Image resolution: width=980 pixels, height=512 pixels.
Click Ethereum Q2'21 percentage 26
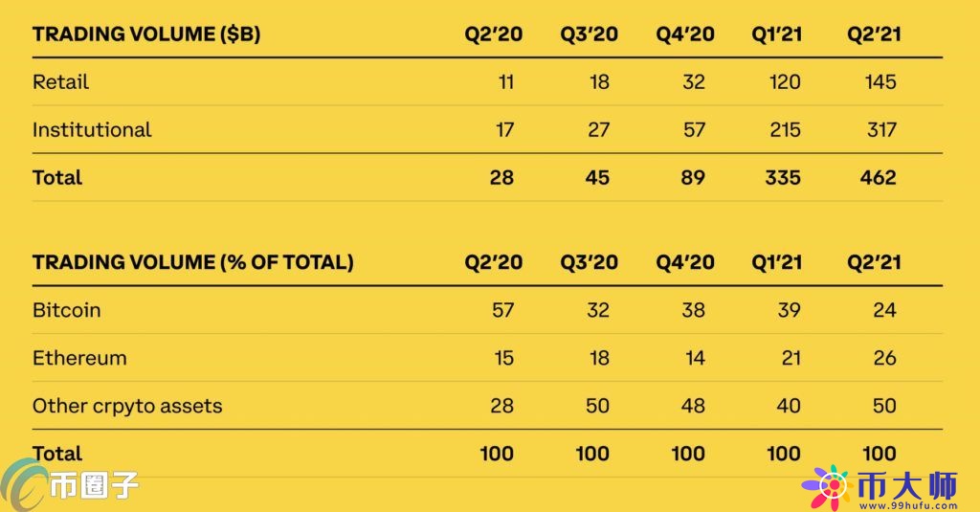coord(885,358)
